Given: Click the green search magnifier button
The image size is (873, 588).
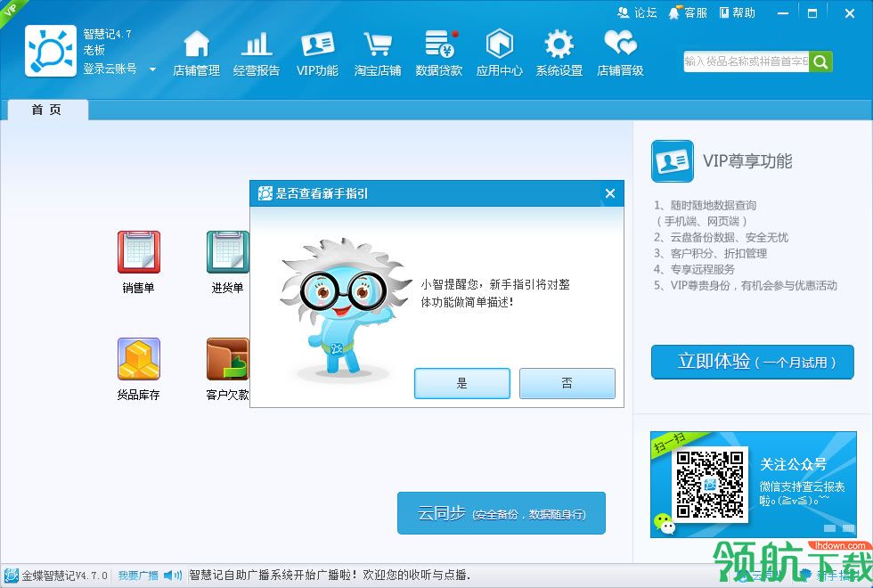Looking at the screenshot, I should point(820,61).
